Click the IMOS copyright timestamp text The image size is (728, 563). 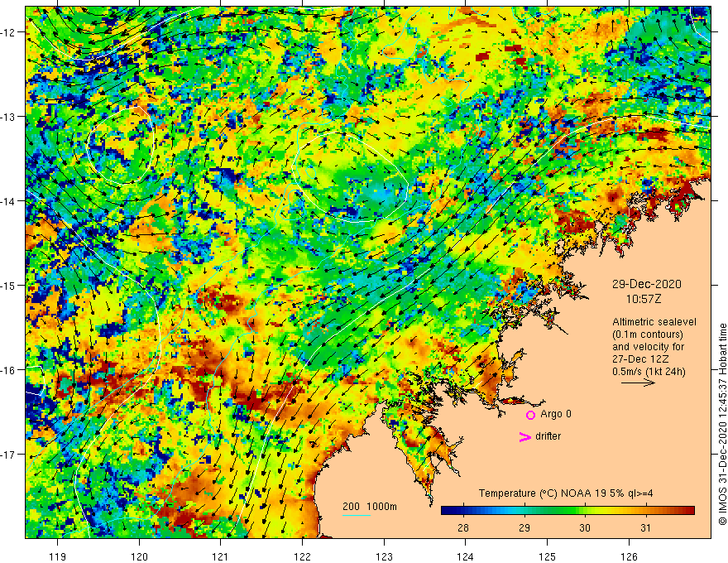tap(722, 424)
